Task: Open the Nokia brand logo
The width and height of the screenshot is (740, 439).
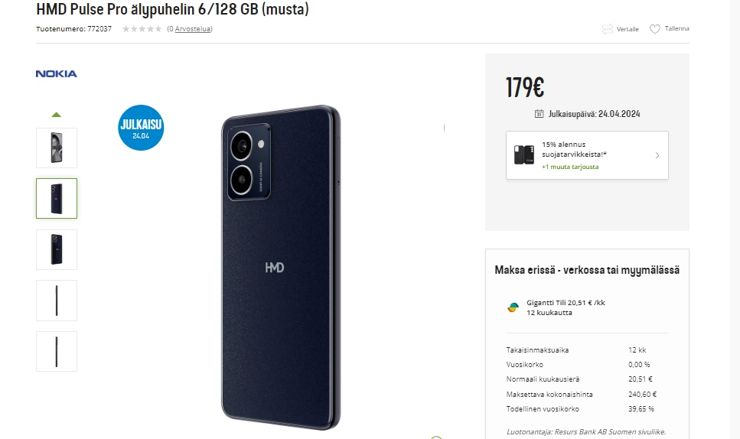Action: [x=56, y=74]
